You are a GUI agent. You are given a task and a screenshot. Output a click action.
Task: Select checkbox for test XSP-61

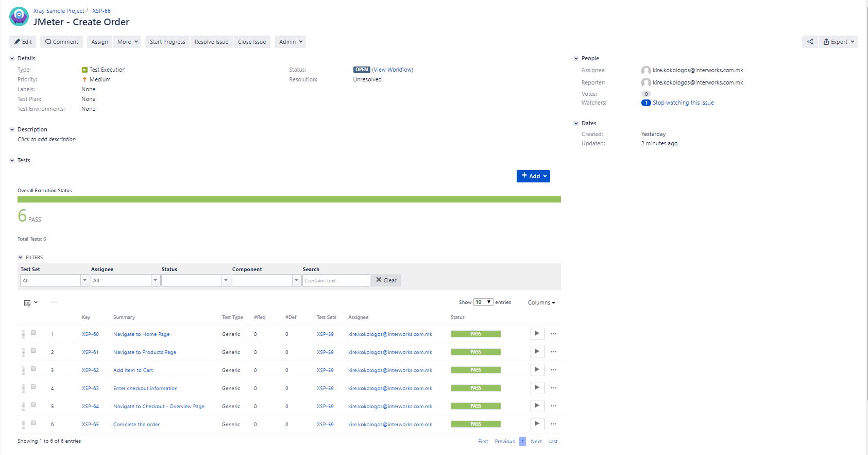click(x=33, y=351)
